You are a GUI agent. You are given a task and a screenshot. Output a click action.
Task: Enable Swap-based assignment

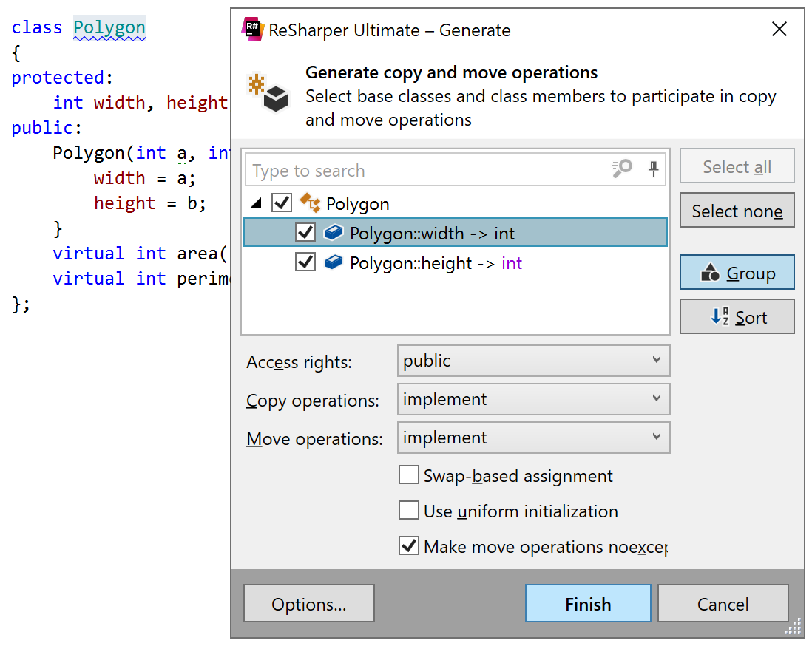[x=409, y=475]
